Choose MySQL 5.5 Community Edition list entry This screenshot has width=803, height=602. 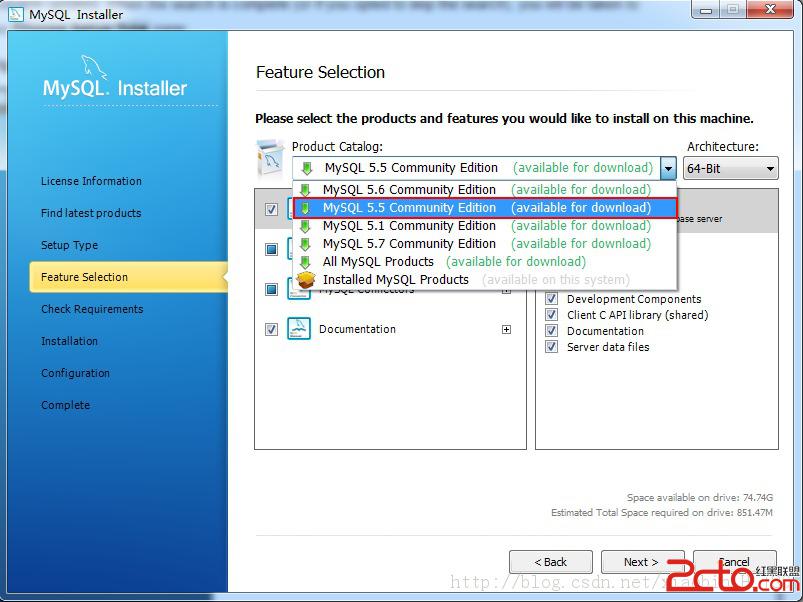[x=484, y=207]
